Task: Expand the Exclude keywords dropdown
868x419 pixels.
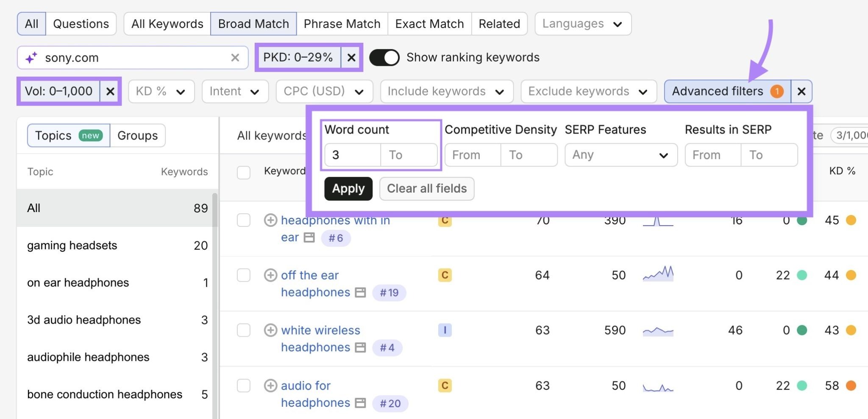Action: coord(589,91)
